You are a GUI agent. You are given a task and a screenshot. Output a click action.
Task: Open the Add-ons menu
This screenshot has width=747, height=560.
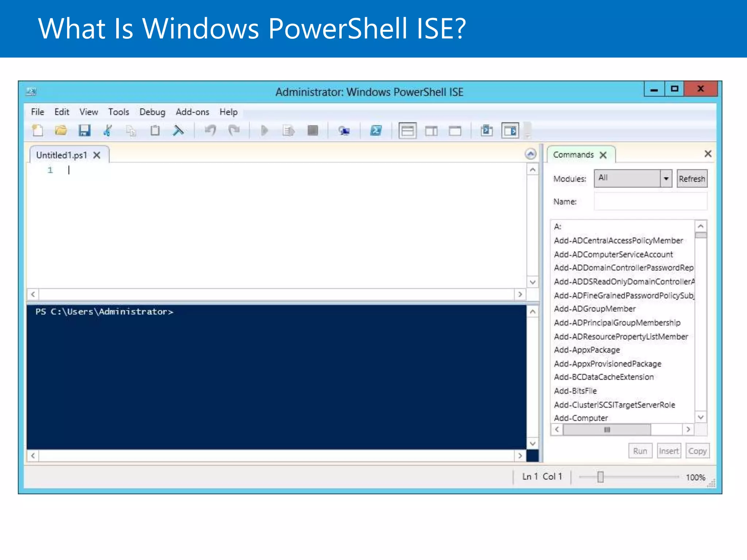192,112
